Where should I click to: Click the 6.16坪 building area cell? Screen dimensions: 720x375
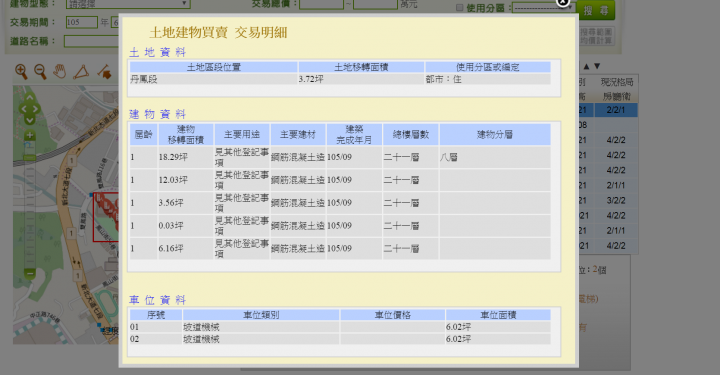[186, 249]
